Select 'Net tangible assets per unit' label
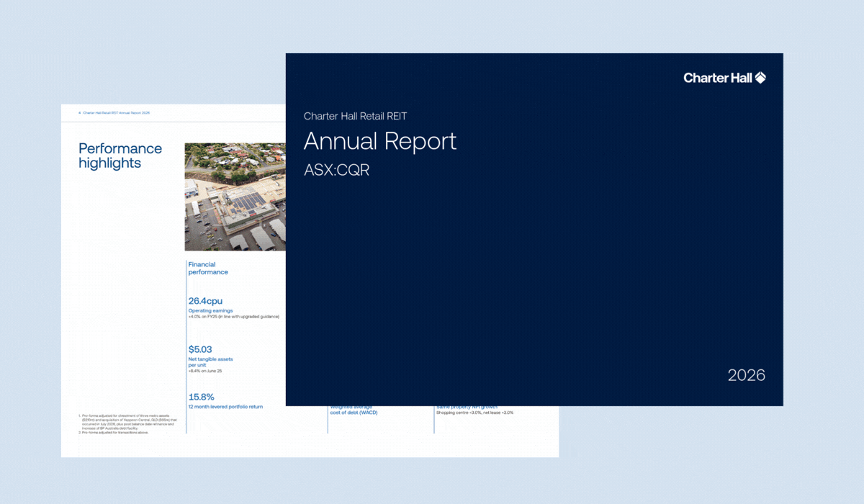 (210, 362)
